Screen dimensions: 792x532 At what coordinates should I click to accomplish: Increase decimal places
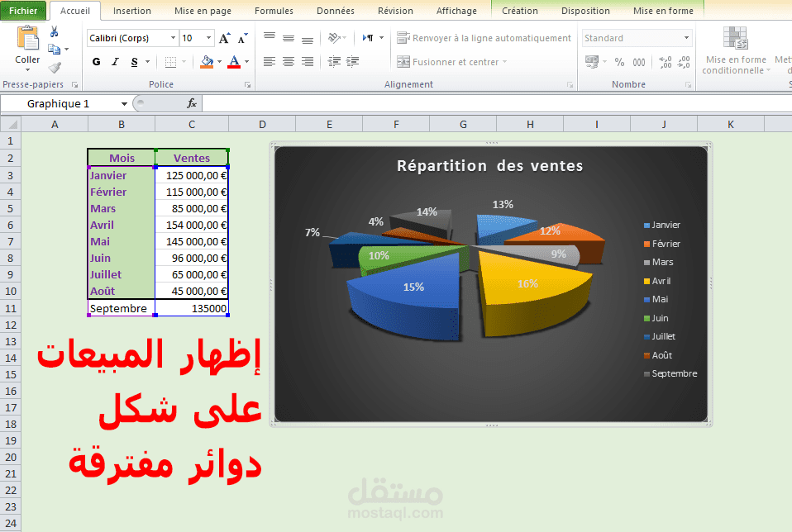pyautogui.click(x=666, y=62)
